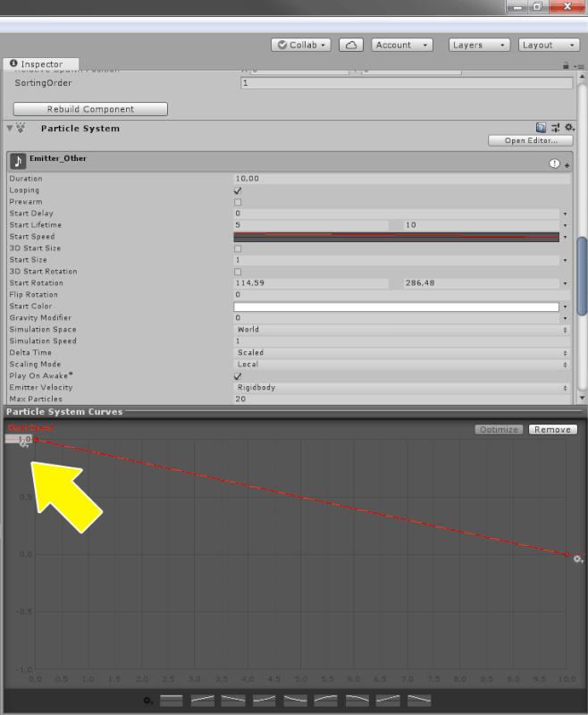Open the Inspector panel options menu icon
This screenshot has height=715, width=588.
coord(579,66)
